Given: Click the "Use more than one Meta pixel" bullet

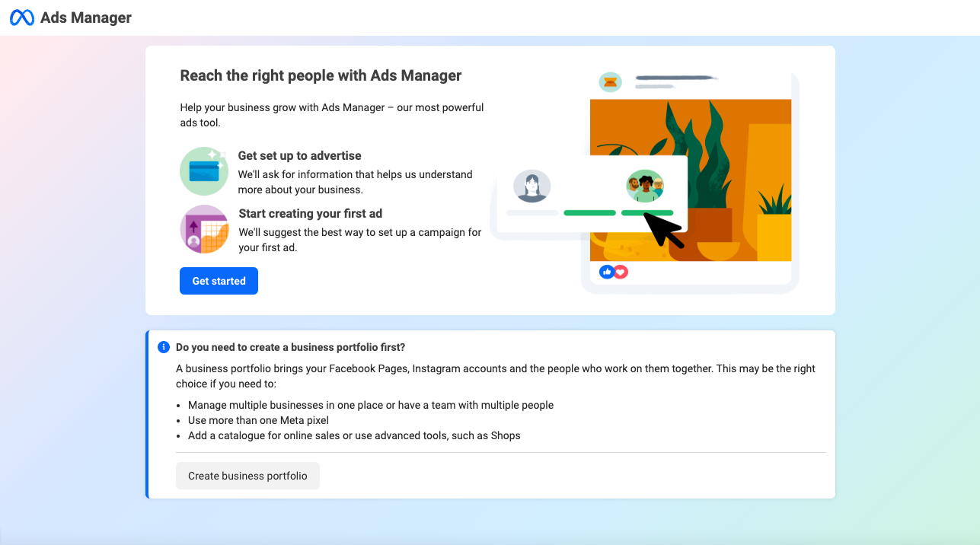Looking at the screenshot, I should pos(258,420).
